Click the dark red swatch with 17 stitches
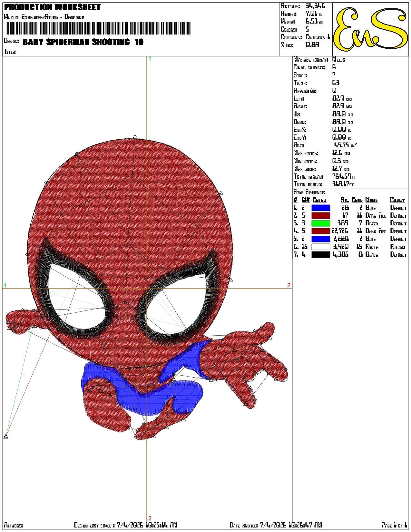Viewport: 411px width, 532px height. [321, 215]
